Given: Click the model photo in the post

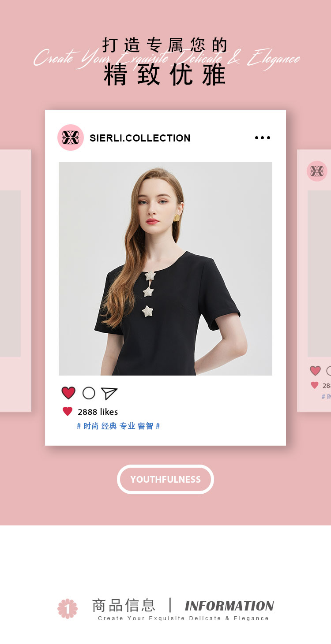Looking at the screenshot, I should [x=165, y=269].
